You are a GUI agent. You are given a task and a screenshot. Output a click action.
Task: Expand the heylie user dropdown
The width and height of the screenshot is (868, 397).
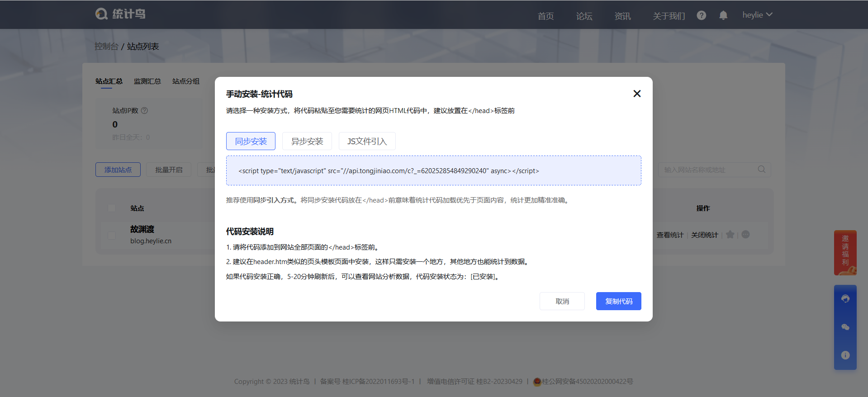tap(757, 15)
